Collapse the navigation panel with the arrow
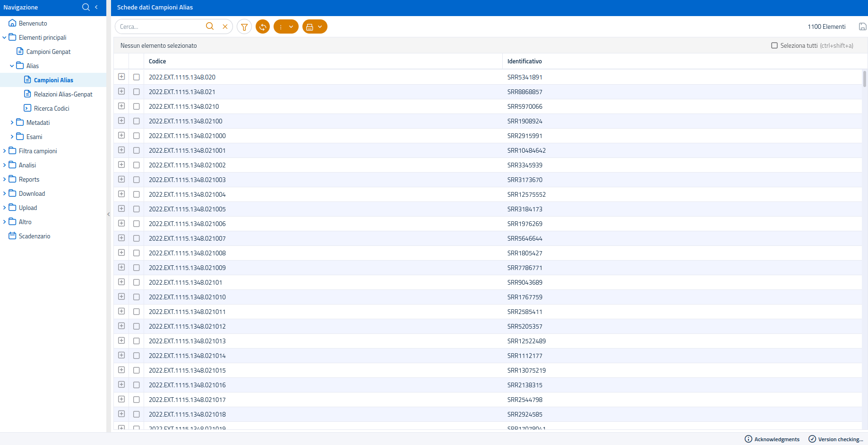 [x=96, y=7]
